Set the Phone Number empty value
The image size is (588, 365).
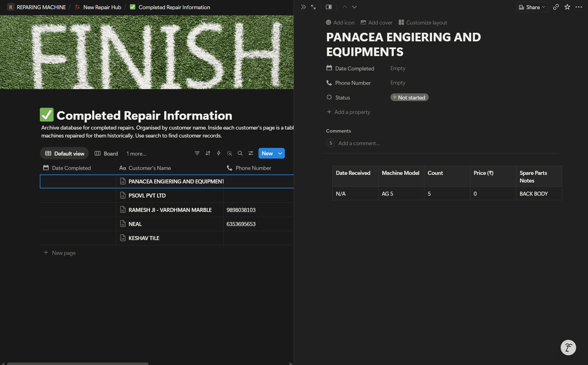pyautogui.click(x=398, y=83)
